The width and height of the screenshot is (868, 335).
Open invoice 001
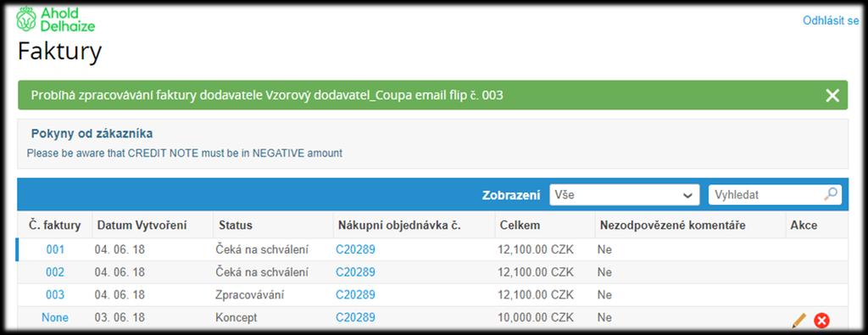[55, 249]
